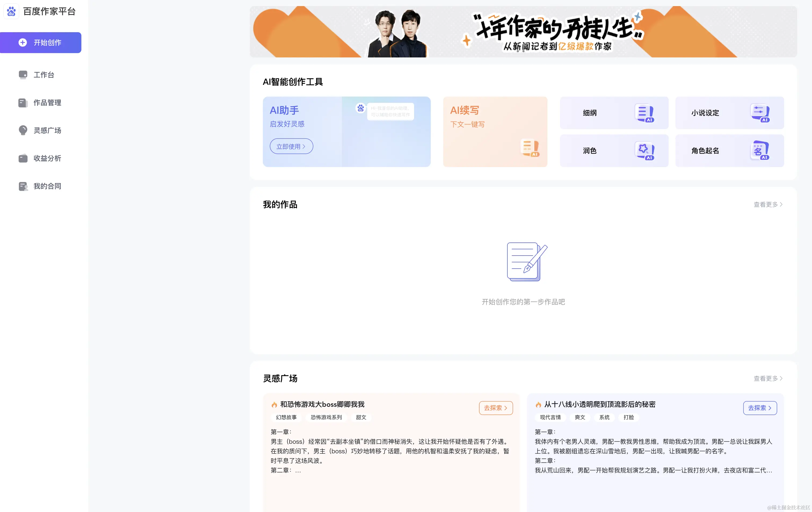Launch the 小说设定 AI tool
This screenshot has height=512, width=812.
point(729,113)
